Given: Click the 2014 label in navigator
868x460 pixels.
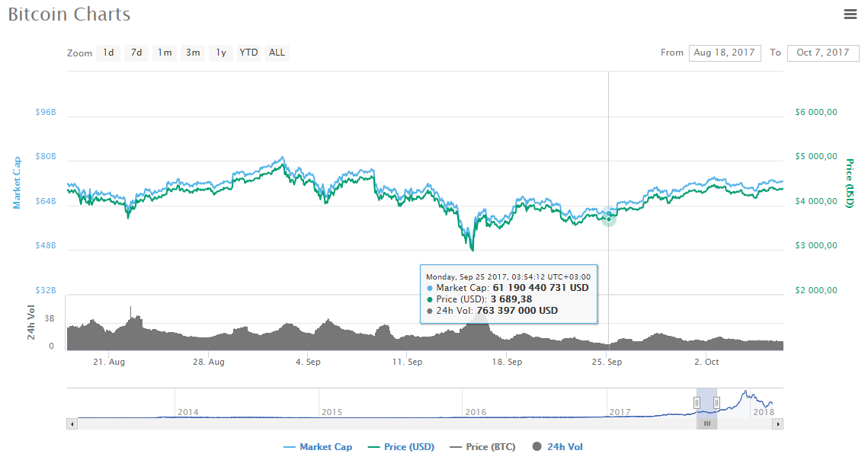Looking at the screenshot, I should pos(188,412).
